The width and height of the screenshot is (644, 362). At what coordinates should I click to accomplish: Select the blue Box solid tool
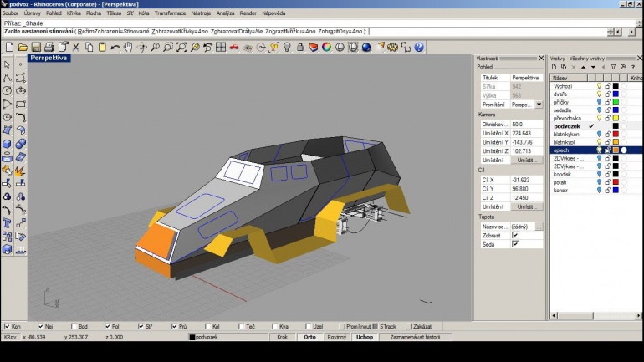tap(7, 144)
